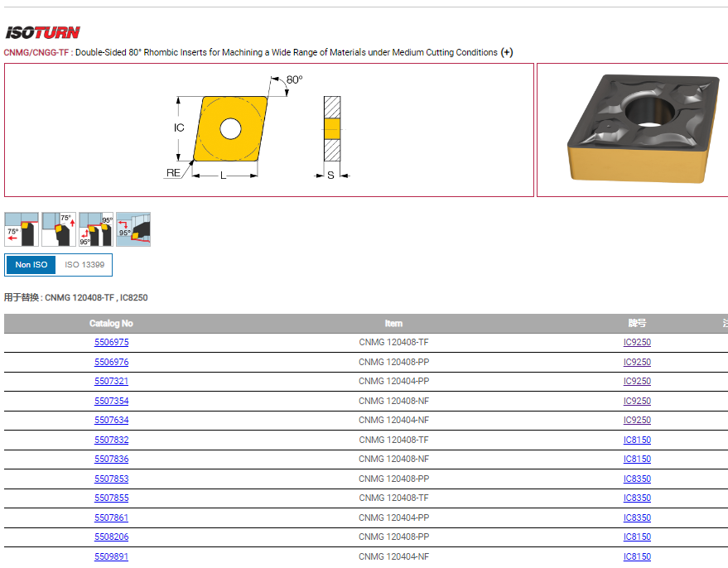Click IC9250 grade in first row
Image resolution: width=728 pixels, height=568 pixels.
(637, 343)
